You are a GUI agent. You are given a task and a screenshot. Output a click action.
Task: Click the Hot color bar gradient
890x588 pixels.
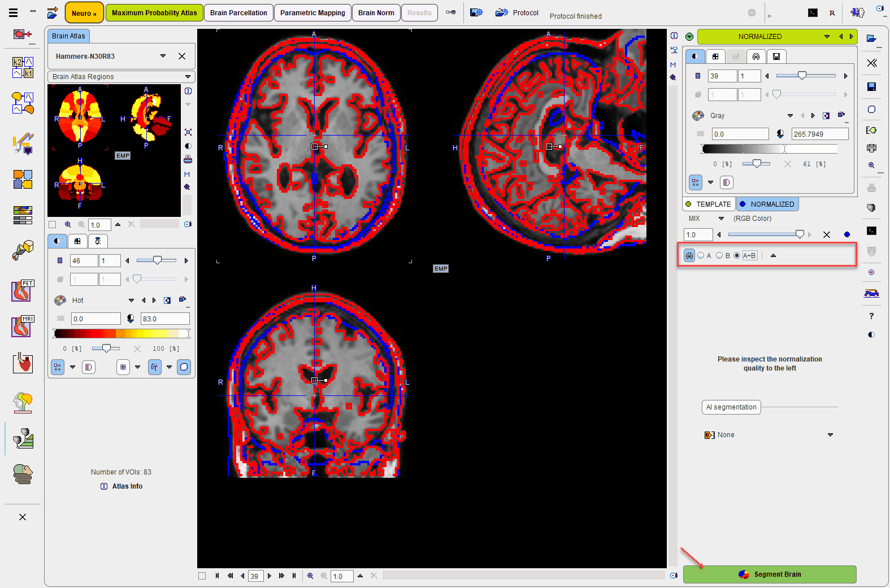[x=121, y=333]
